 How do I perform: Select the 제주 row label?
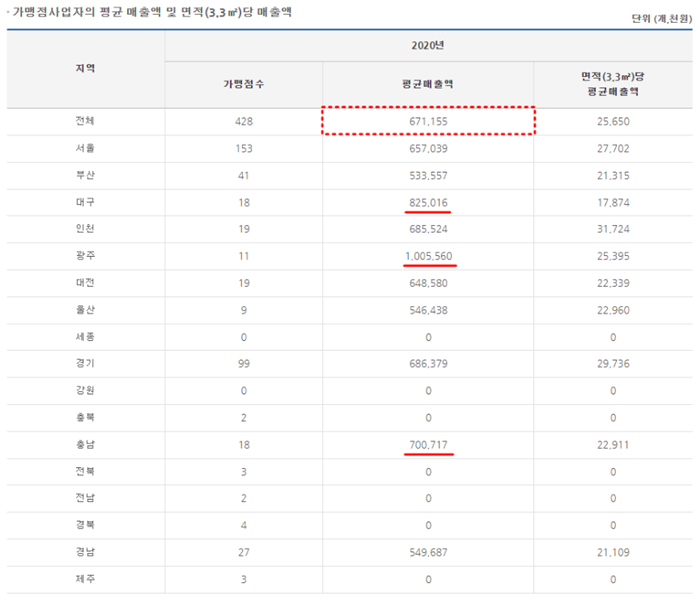[85, 579]
